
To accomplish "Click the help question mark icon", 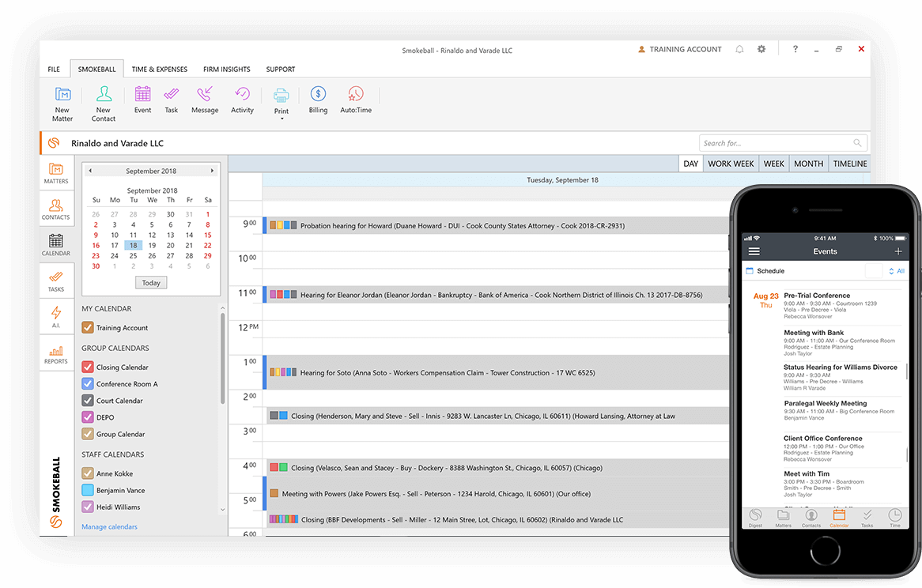I will (795, 49).
